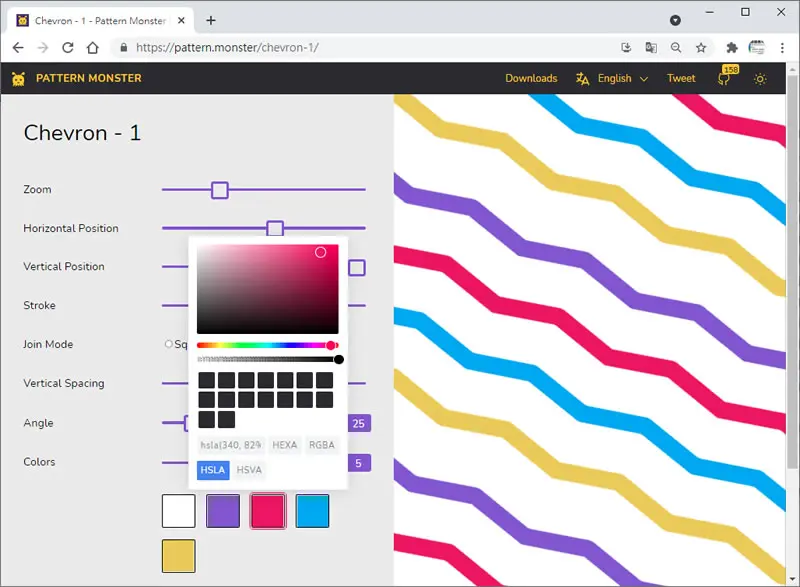The width and height of the screenshot is (800, 587).
Task: Switch color format to HEXA
Action: coord(284,445)
